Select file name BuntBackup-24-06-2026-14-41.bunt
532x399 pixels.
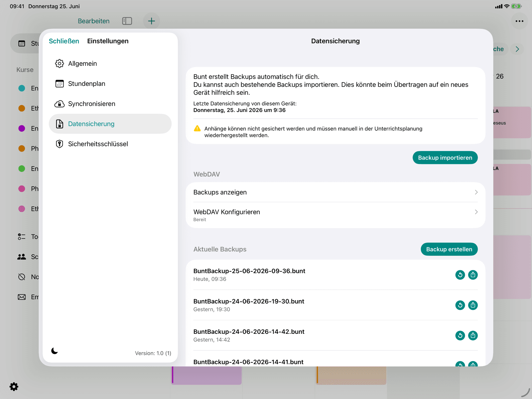pyautogui.click(x=248, y=362)
